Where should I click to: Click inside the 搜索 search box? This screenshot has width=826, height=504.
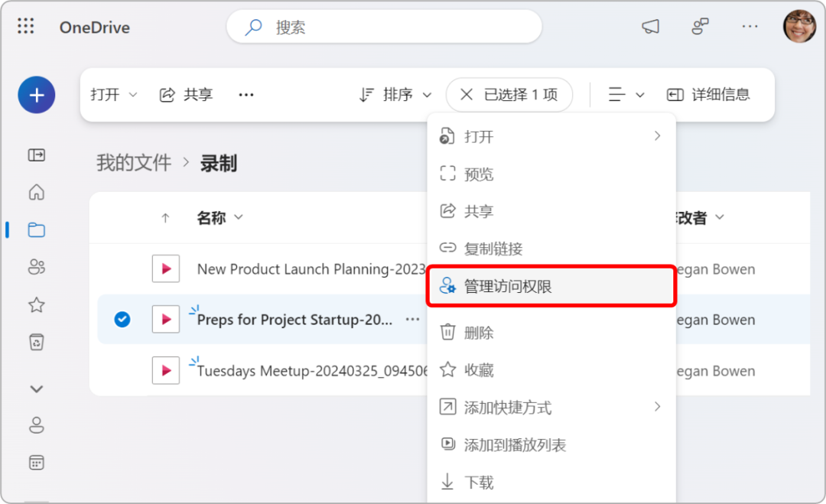click(x=382, y=26)
